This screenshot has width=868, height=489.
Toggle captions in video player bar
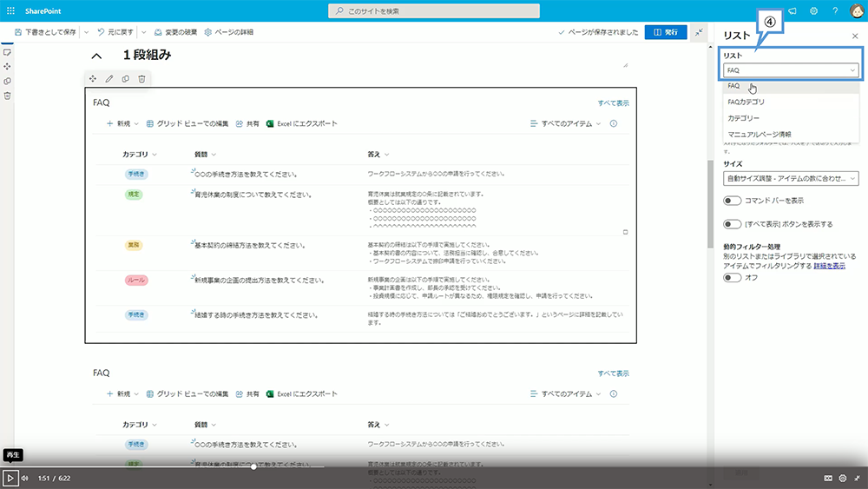(x=828, y=478)
